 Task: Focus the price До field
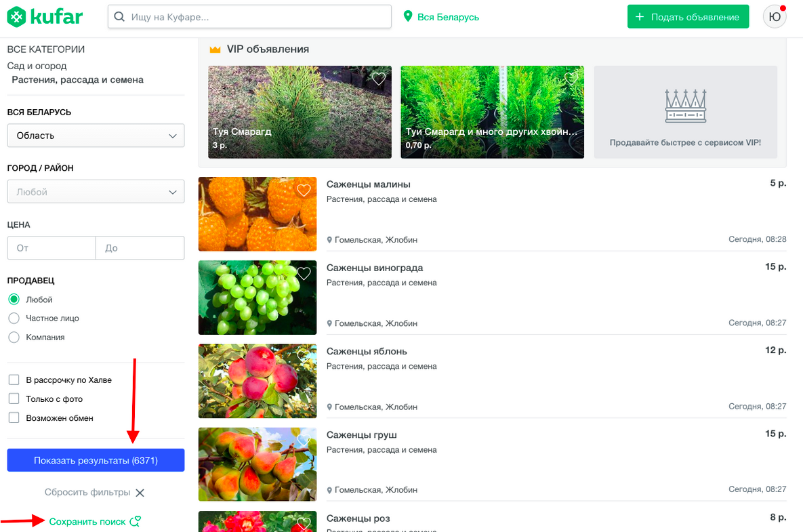140,248
